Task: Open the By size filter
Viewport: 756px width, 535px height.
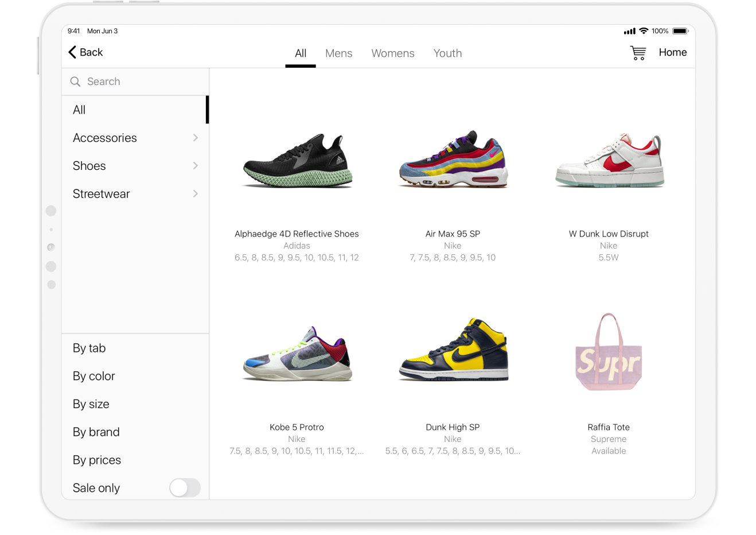Action: (91, 404)
